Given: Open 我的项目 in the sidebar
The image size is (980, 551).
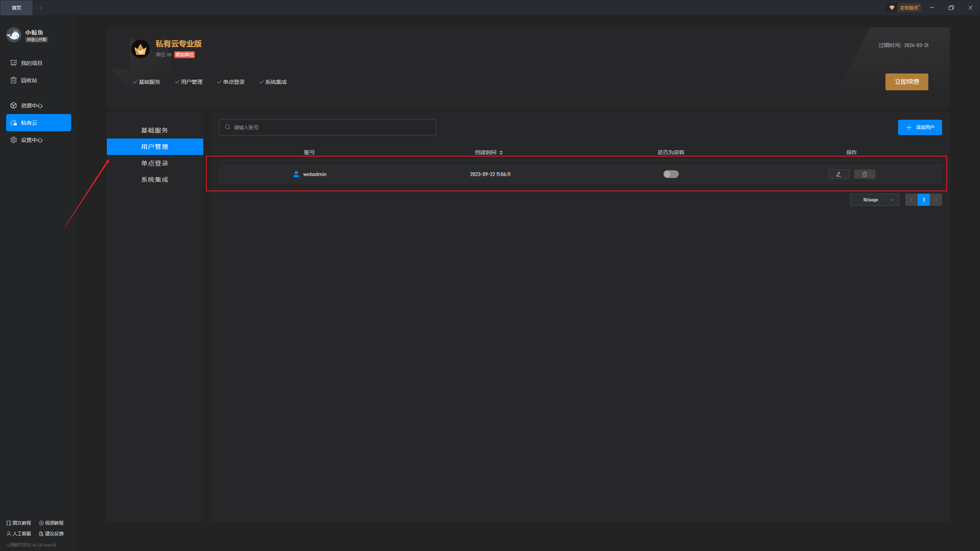Looking at the screenshot, I should click(x=38, y=63).
